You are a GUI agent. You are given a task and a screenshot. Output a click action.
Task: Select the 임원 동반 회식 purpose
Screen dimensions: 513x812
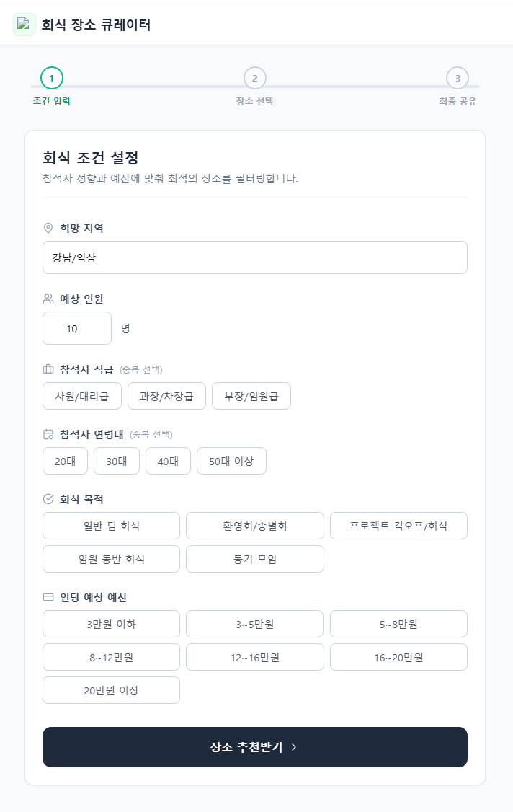point(111,559)
